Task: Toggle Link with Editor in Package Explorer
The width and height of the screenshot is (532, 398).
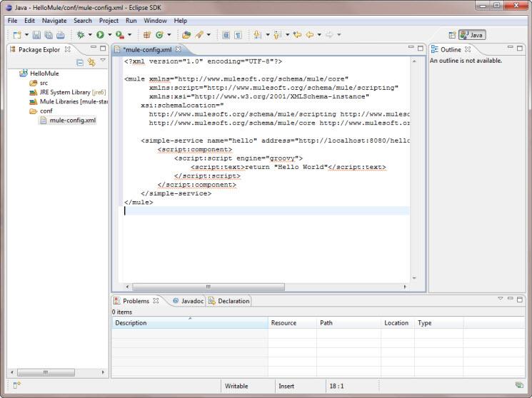Action: pos(91,62)
